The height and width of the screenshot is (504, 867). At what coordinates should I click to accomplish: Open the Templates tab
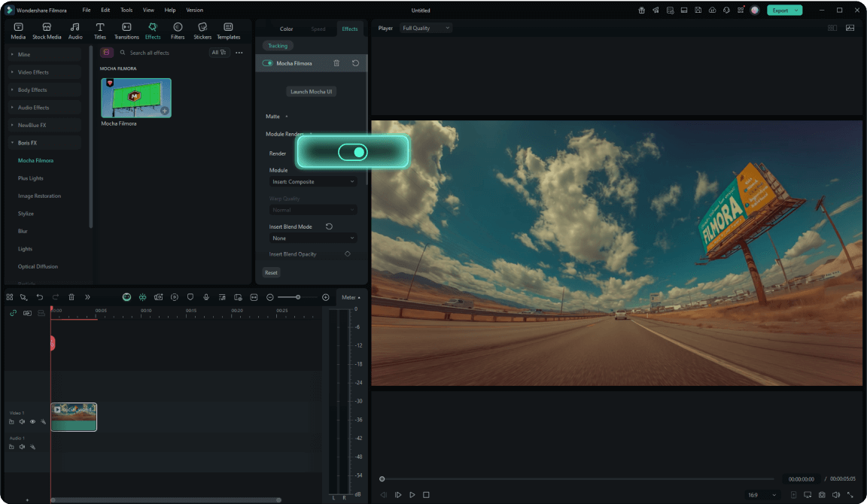click(228, 31)
